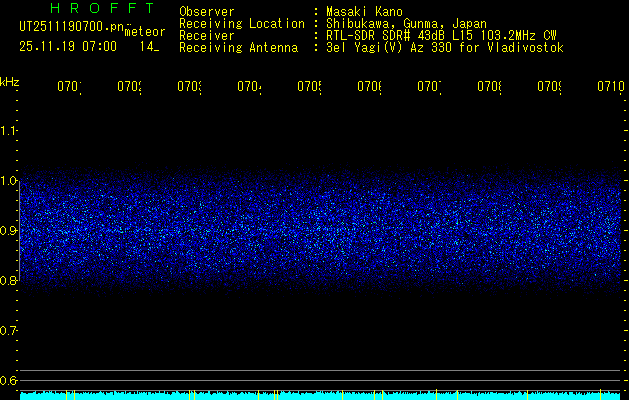Click the Observer field label
This screenshot has width=629, height=400.
tap(206, 12)
